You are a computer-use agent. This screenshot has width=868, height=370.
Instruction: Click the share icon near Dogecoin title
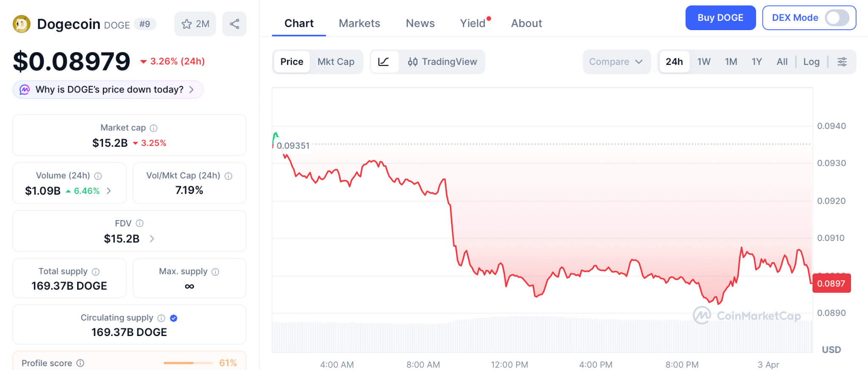234,24
